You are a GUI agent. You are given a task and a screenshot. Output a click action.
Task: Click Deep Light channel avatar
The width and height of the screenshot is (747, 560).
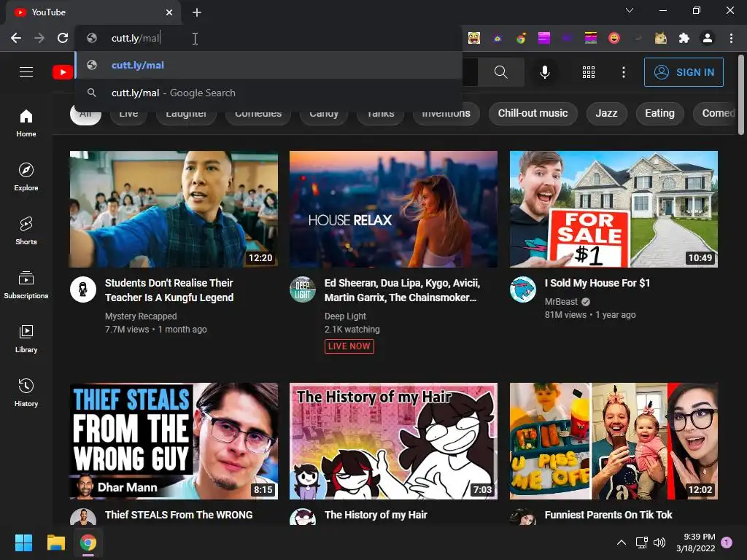click(303, 289)
